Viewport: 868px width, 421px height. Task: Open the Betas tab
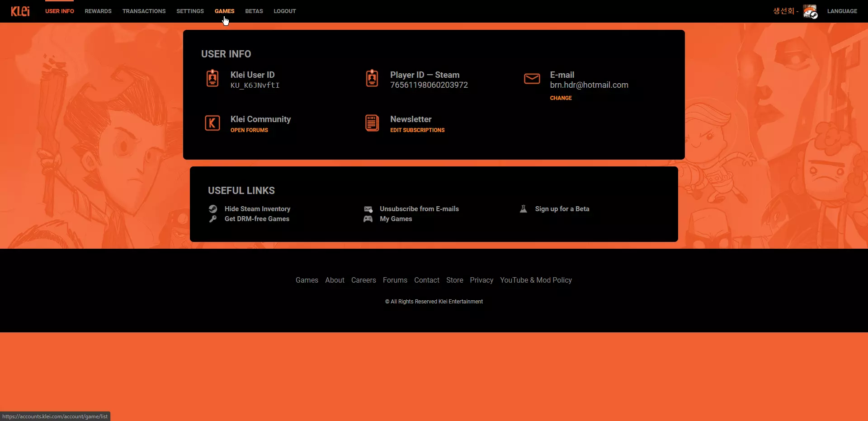[254, 11]
